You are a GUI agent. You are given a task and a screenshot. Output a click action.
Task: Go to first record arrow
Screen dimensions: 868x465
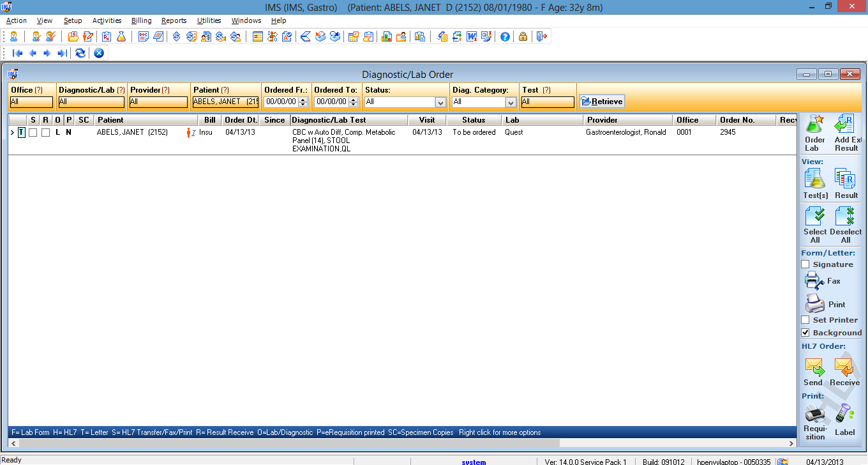[x=17, y=53]
